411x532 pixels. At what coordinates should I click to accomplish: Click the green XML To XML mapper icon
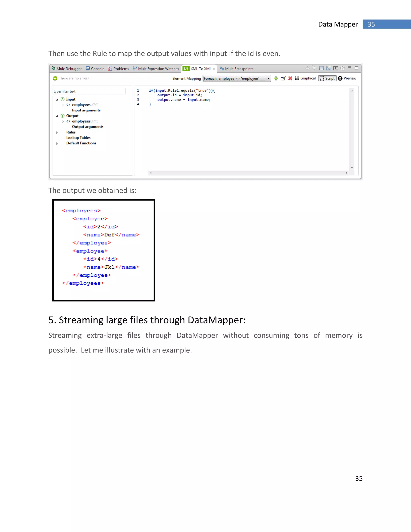point(186,69)
